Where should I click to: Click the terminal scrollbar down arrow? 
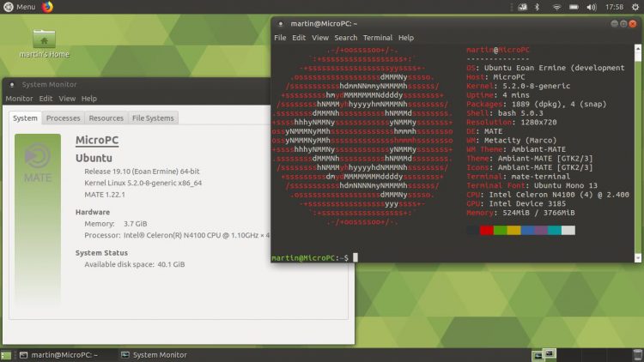tap(637, 257)
